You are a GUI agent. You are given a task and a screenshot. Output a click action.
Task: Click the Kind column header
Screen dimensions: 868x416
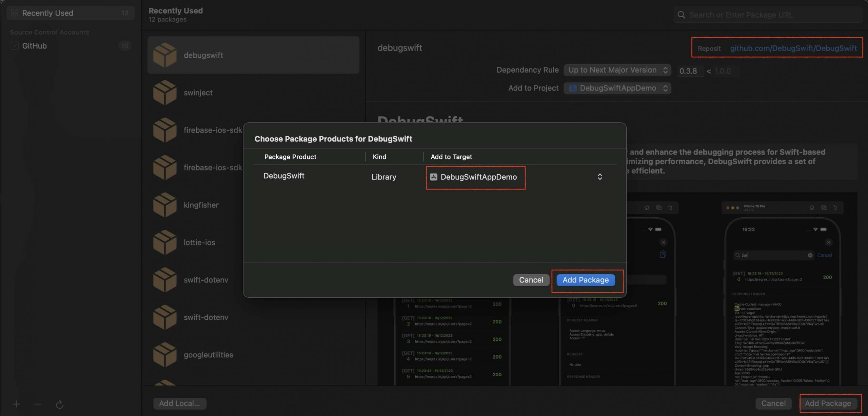coord(379,157)
